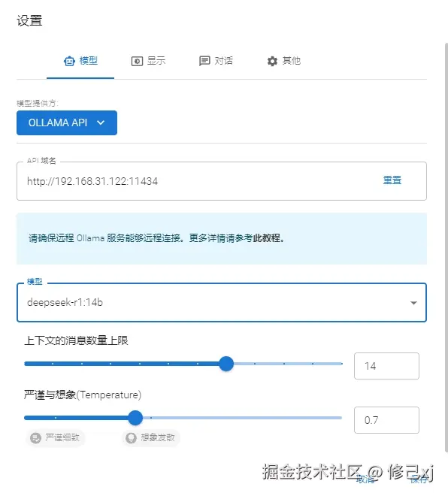This screenshot has height=496, width=448.
Task: Click the 模型提供方 label
Action: [38, 103]
